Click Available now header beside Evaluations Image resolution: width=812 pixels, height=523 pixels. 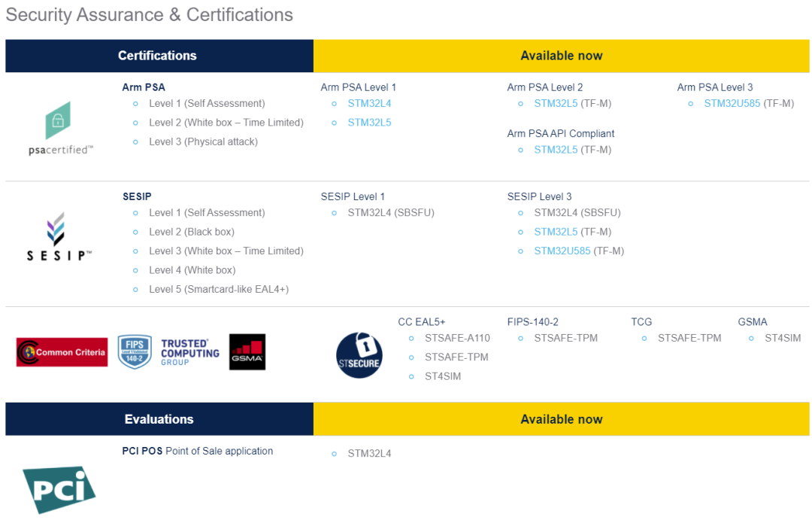[562, 419]
